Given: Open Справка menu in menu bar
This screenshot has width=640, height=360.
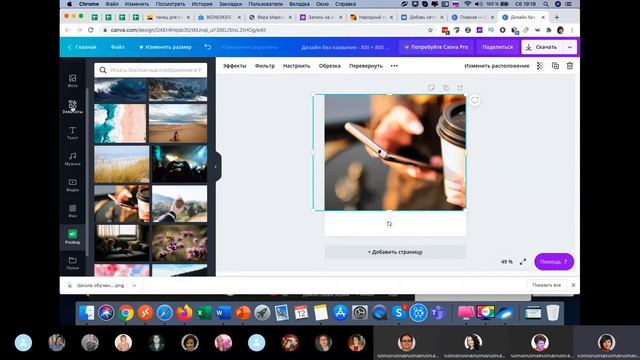Looking at the screenshot, I should (x=345, y=4).
